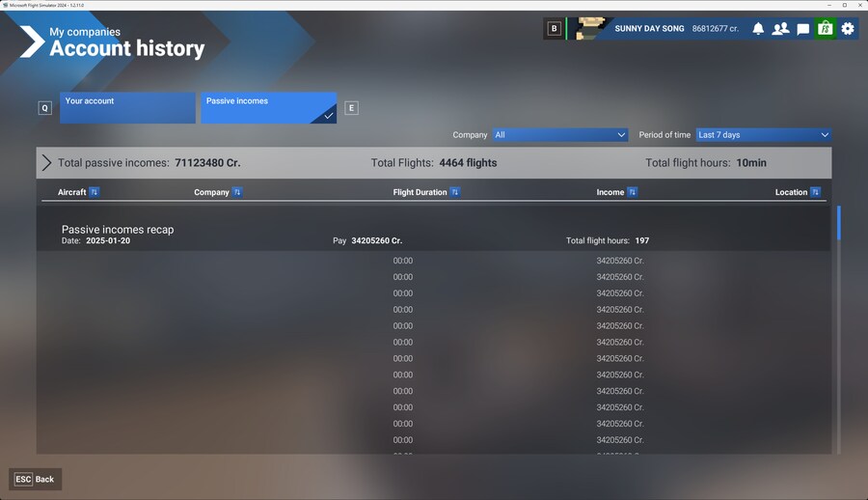Open the green marketplace bag icon
Image resolution: width=868 pixels, height=500 pixels.
(825, 29)
